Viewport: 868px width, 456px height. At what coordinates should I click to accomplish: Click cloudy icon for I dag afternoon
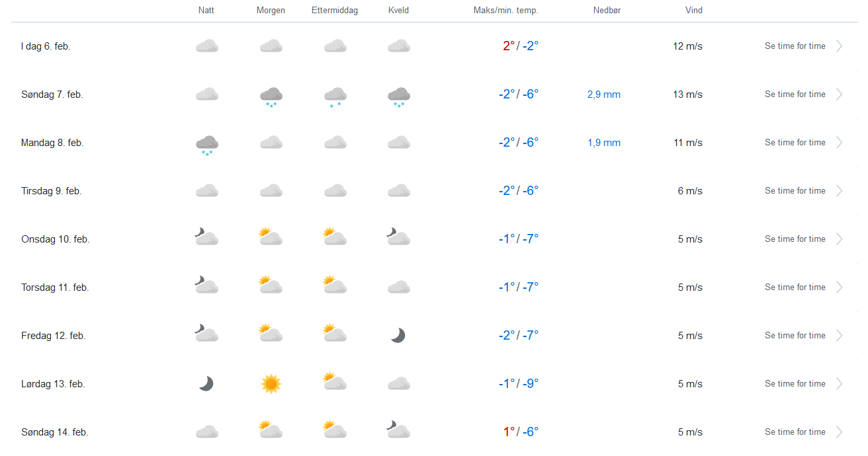335,46
